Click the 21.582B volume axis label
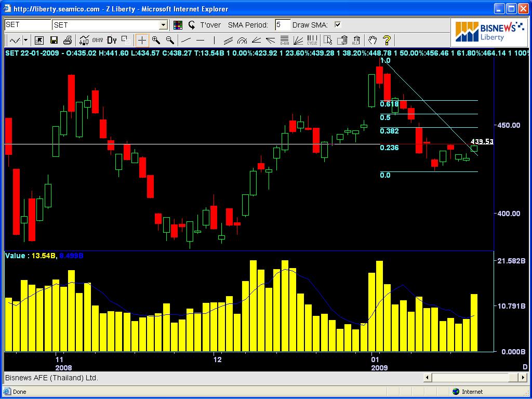This screenshot has height=399, width=532. click(x=511, y=261)
